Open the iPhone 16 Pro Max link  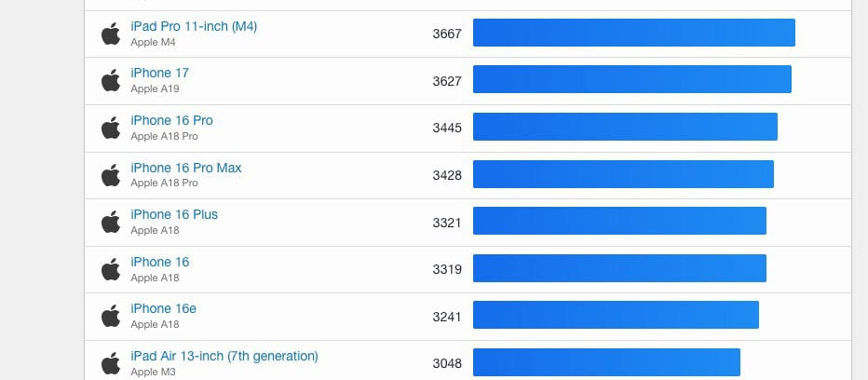(x=186, y=168)
